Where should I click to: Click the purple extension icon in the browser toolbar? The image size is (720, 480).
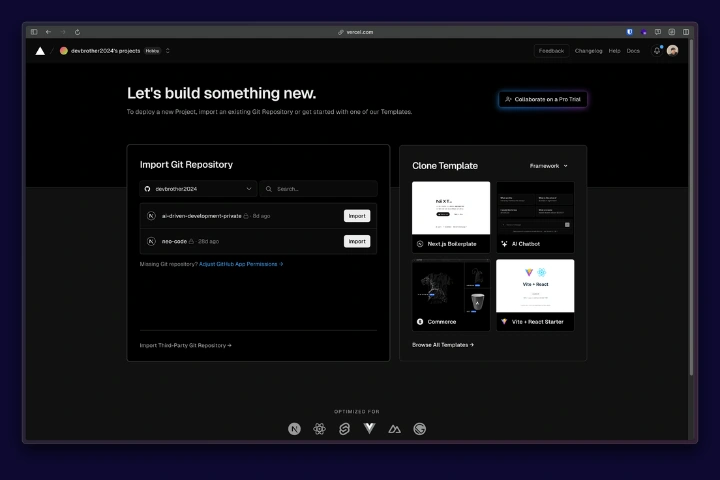click(644, 32)
